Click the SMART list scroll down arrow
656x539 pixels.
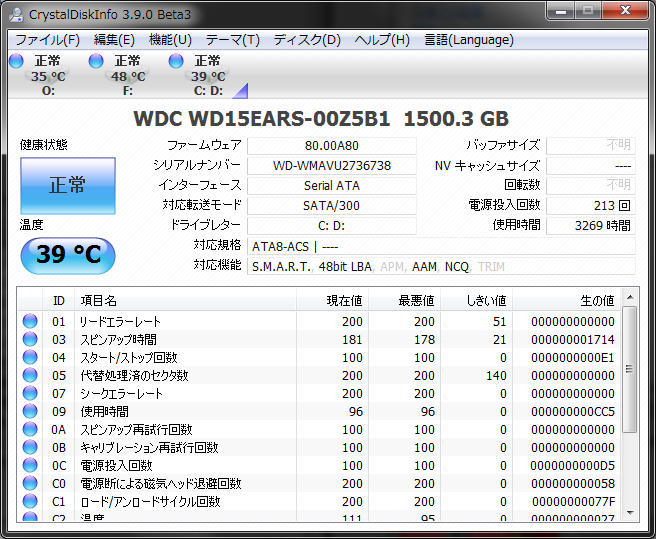630,513
